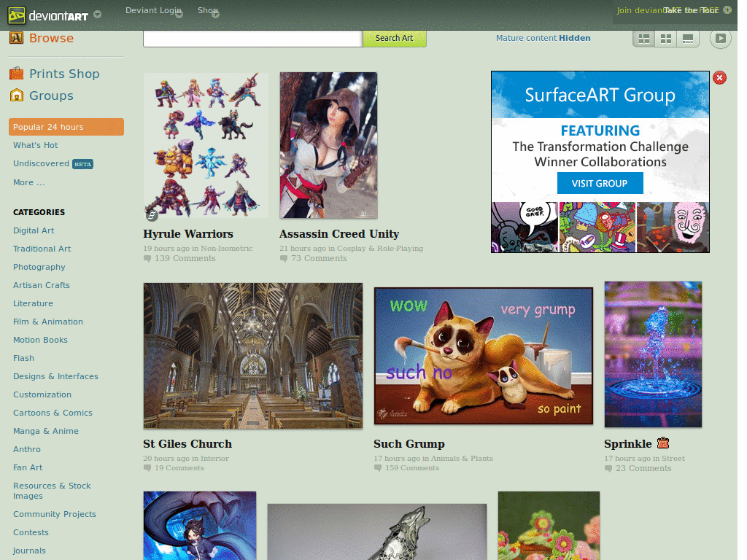Click the badge icon on Hyrule Warriors thumbnail
The width and height of the screenshot is (747, 560).
click(152, 215)
